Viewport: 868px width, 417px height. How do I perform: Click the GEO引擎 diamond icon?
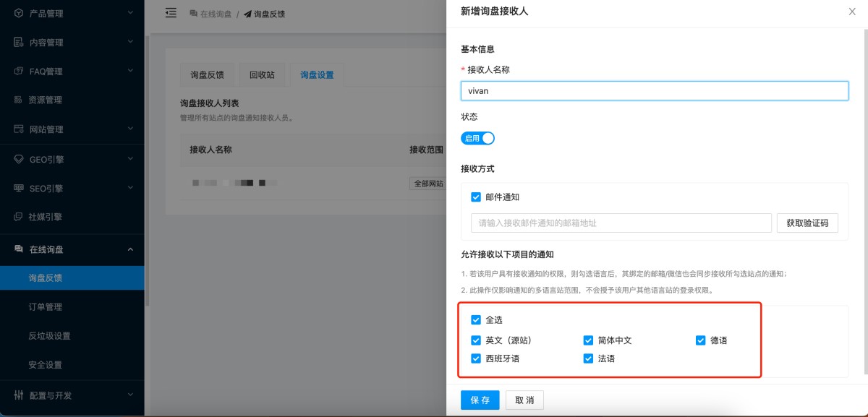(x=19, y=159)
